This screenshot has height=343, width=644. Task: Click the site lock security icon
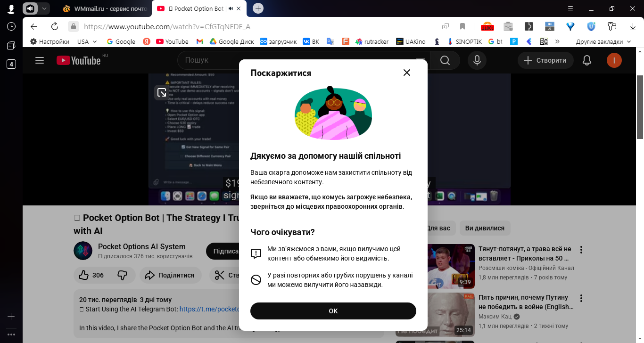click(73, 26)
